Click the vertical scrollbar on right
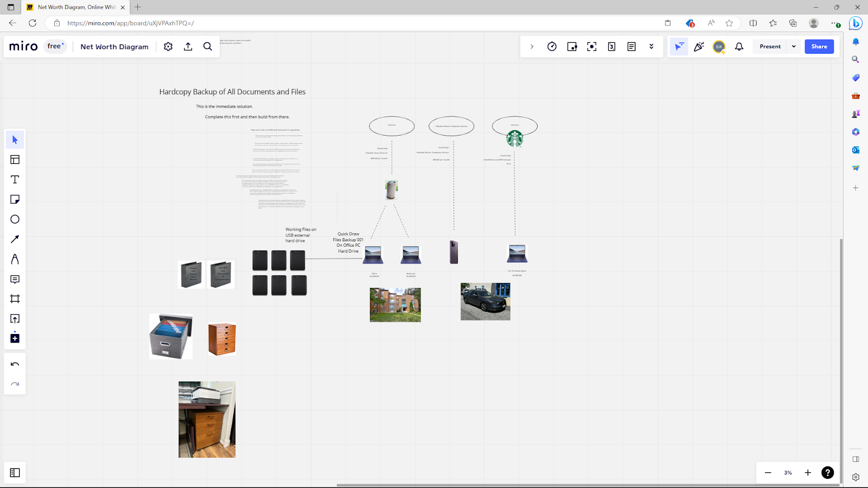The image size is (868, 488). [841, 361]
